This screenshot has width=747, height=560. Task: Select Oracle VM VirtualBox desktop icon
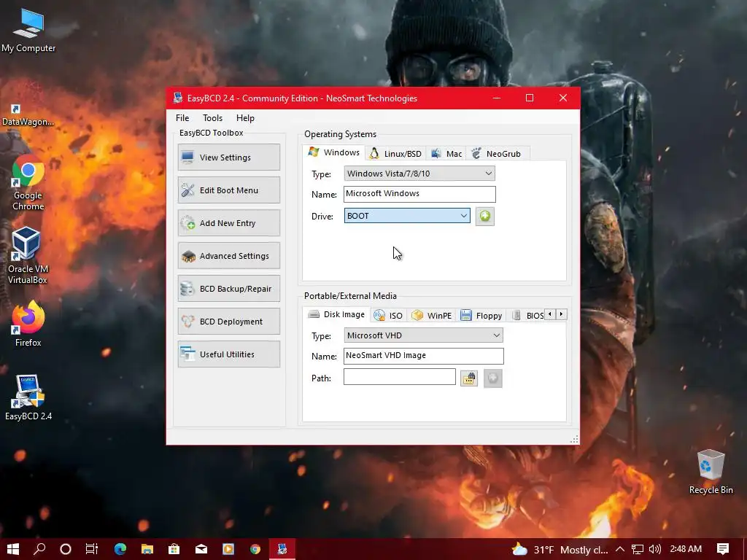click(28, 255)
